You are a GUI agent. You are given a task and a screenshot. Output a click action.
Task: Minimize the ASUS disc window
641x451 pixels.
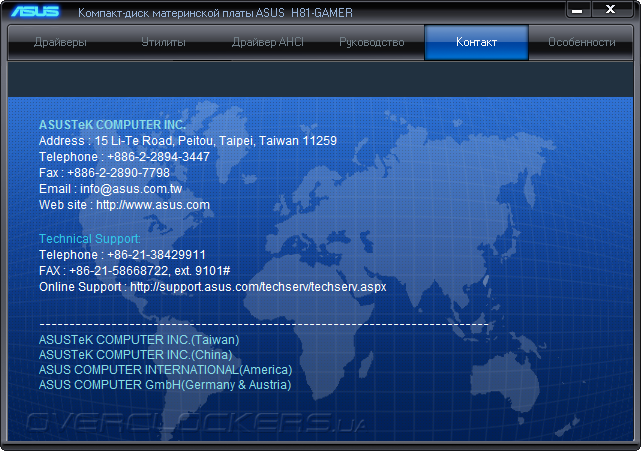pos(577,10)
